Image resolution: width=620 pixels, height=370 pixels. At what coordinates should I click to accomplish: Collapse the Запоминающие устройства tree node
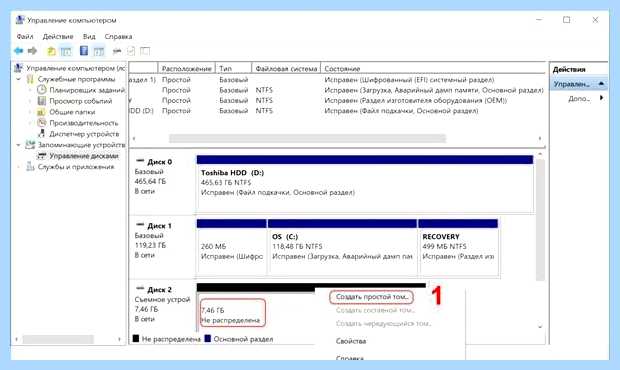(x=18, y=145)
